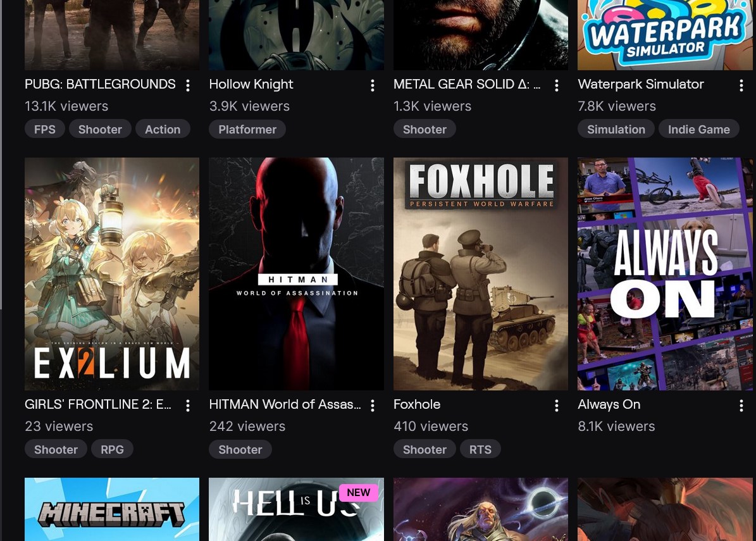756x541 pixels.
Task: Open the EXILIUM cover art thumbnail
Action: pyautogui.click(x=112, y=274)
